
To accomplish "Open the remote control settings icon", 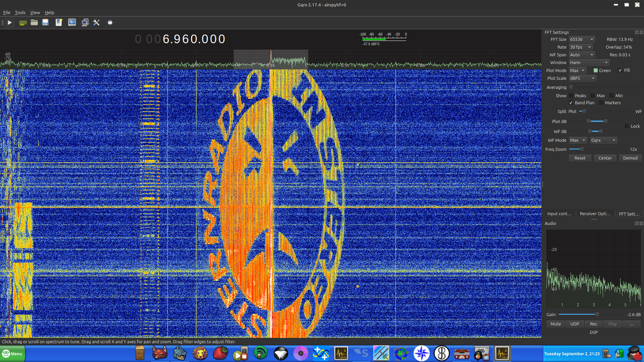I will coord(85,22).
